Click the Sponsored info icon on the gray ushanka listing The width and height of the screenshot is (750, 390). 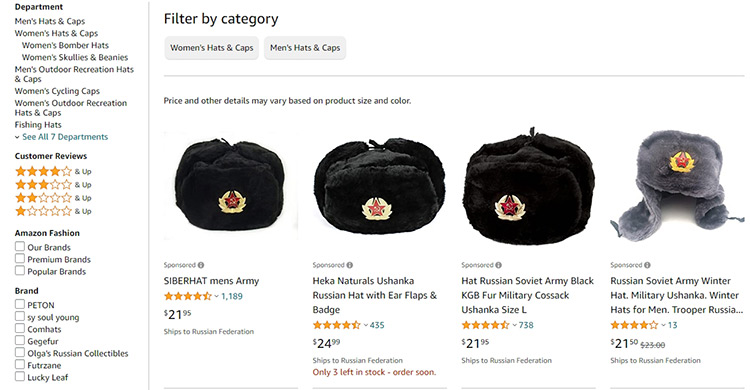647,265
